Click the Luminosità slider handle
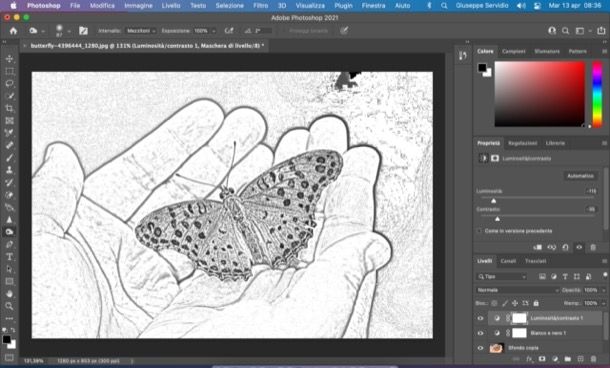This screenshot has width=610, height=368. [493, 201]
